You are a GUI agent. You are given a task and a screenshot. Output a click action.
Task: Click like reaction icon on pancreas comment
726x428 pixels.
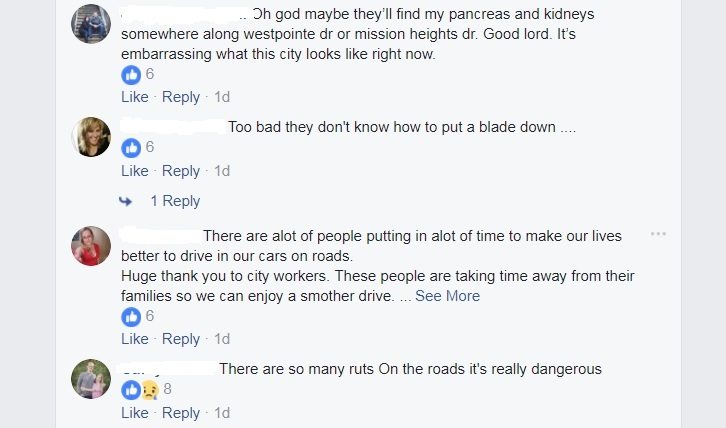[131, 74]
